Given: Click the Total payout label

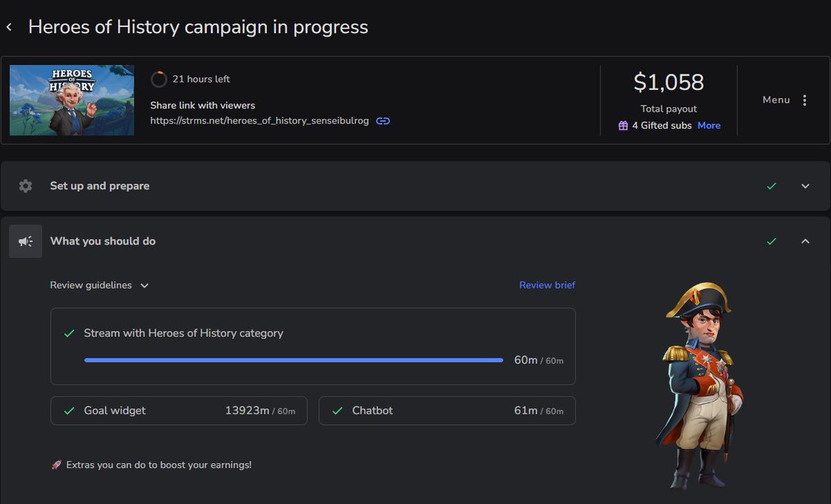Looking at the screenshot, I should point(668,109).
